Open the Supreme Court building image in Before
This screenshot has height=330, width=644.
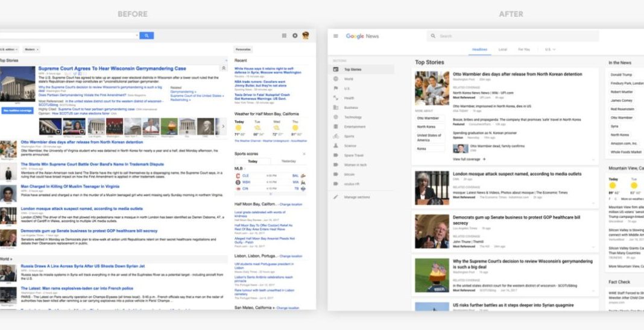17,84
